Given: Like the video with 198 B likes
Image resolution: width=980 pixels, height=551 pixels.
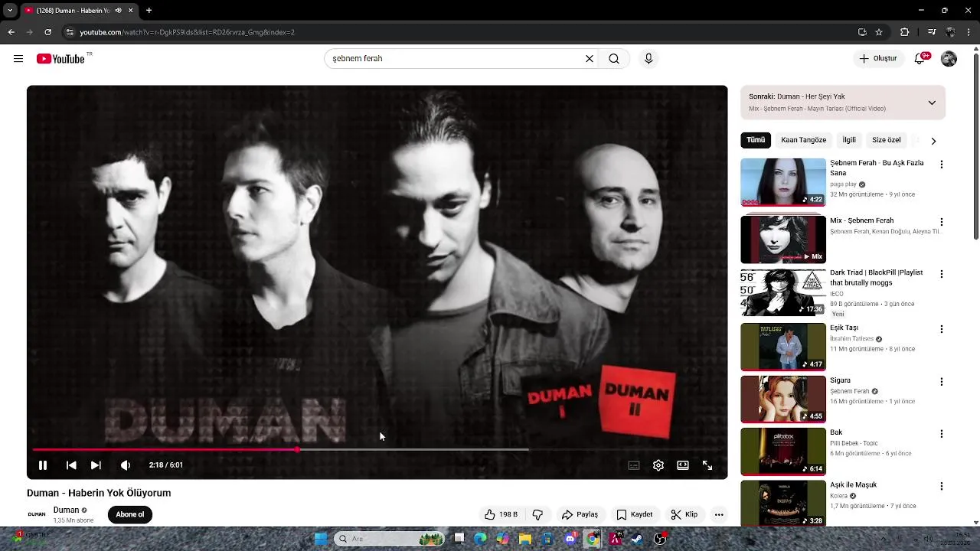Looking at the screenshot, I should tap(501, 514).
